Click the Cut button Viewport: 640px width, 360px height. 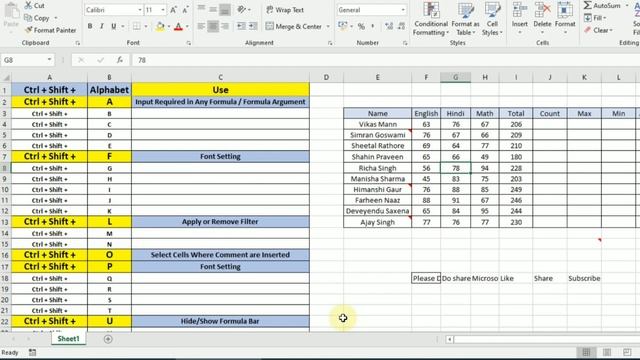click(x=35, y=6)
